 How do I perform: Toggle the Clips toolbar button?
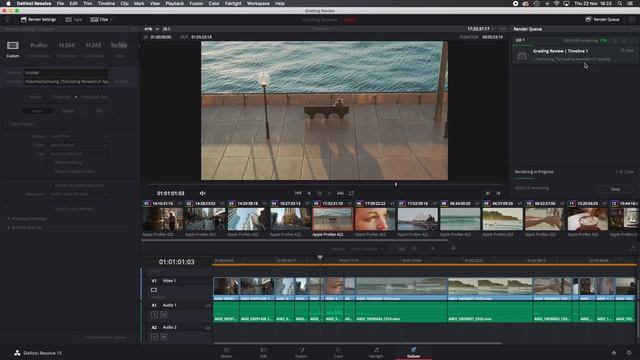point(100,20)
